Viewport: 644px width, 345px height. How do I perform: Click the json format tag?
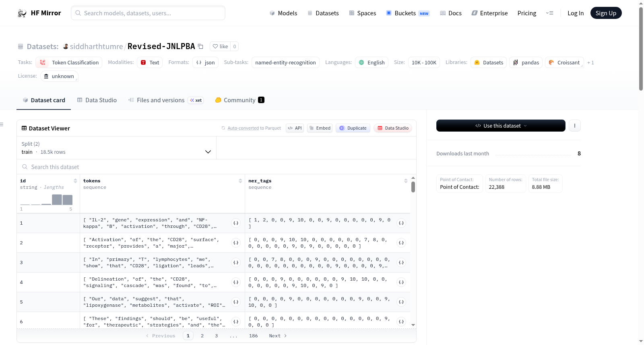click(205, 62)
